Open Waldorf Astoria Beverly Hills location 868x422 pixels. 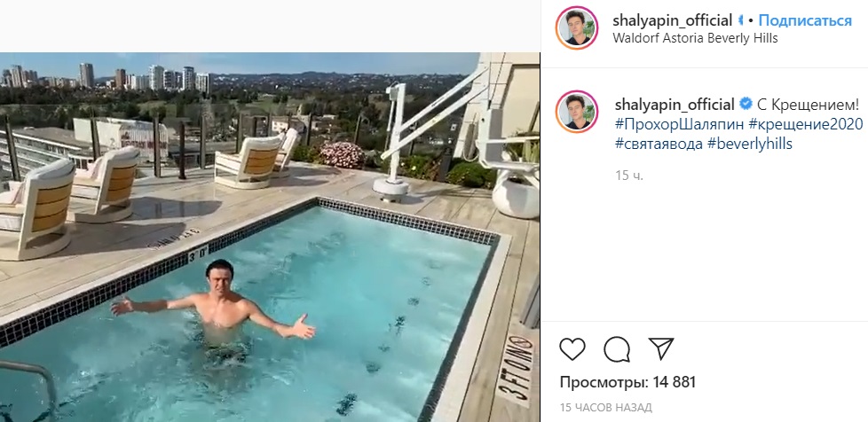(x=695, y=38)
